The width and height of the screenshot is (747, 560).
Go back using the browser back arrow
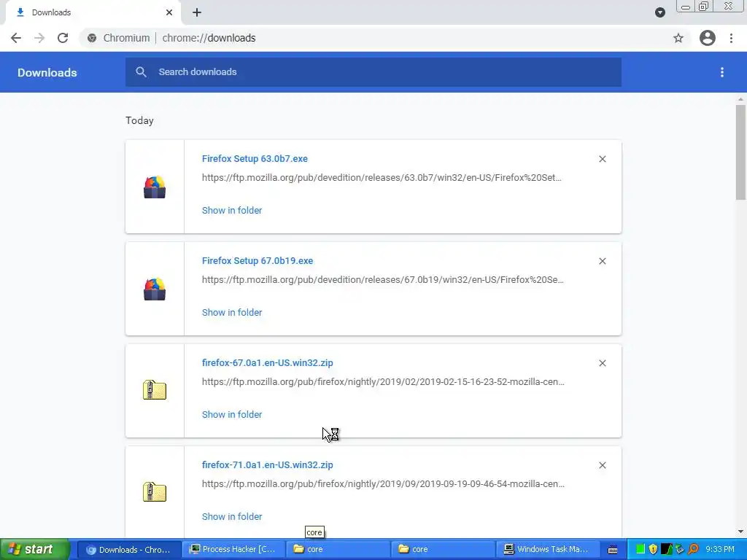coord(16,38)
